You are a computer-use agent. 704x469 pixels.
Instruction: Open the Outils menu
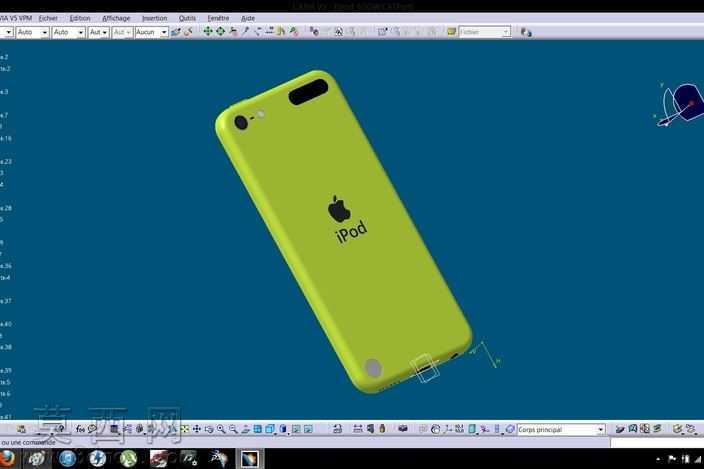point(187,18)
